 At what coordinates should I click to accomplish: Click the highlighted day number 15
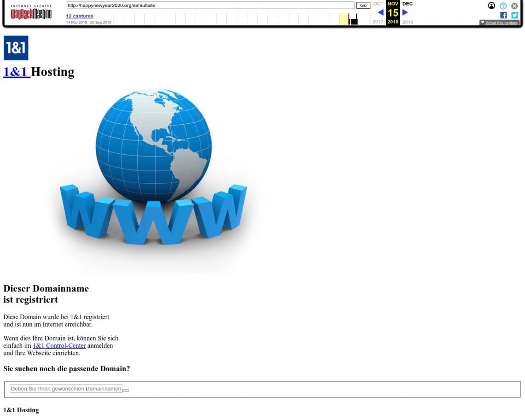tap(393, 13)
